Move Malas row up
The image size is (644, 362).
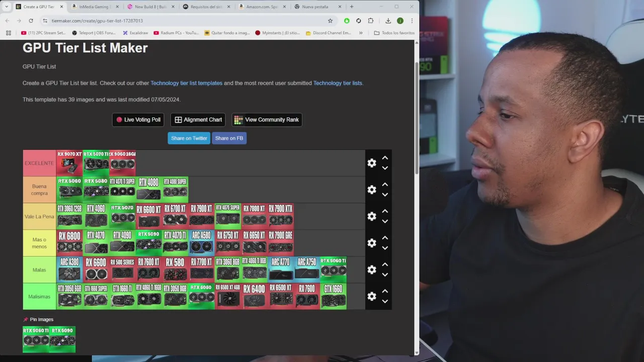(385, 264)
